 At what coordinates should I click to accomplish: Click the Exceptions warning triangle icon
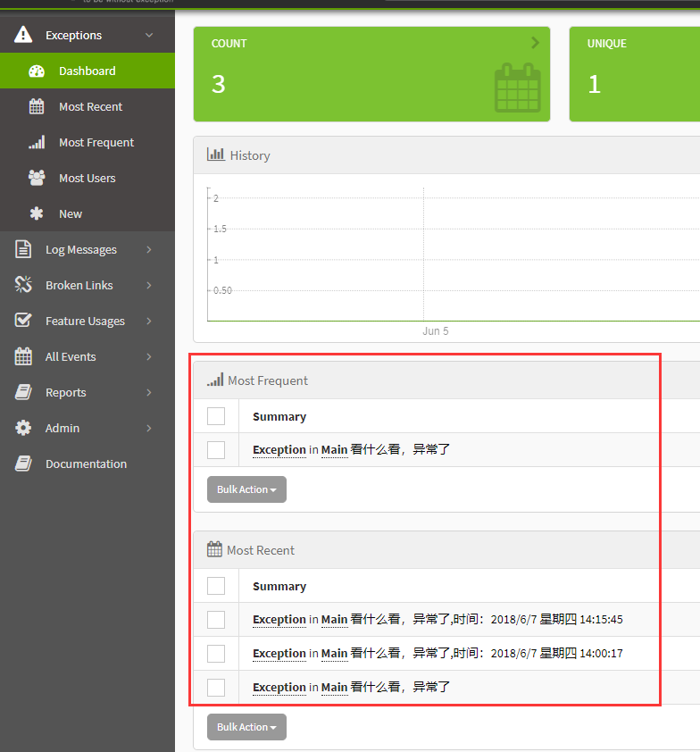(23, 35)
